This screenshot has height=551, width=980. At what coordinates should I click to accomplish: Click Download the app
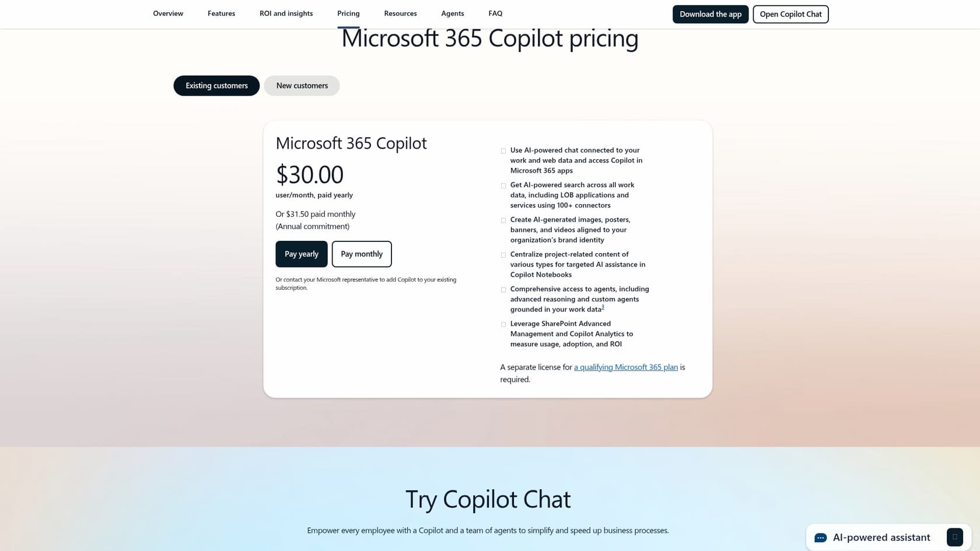pyautogui.click(x=710, y=14)
